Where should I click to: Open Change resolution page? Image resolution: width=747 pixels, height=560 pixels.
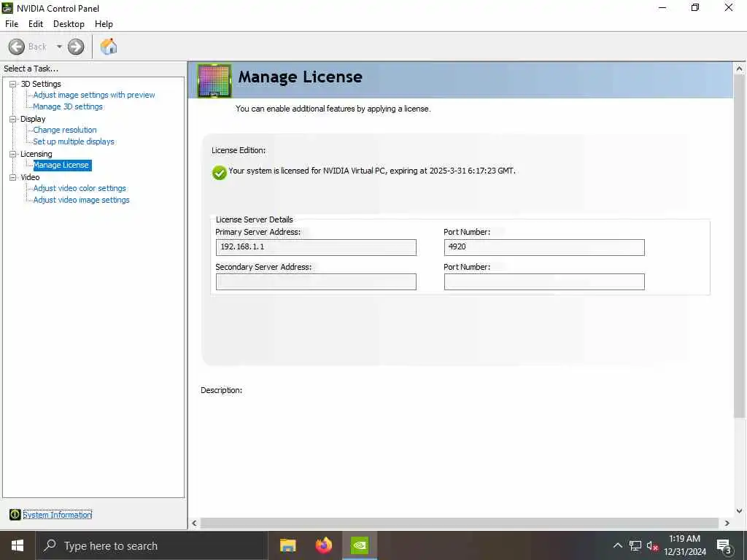click(x=65, y=130)
